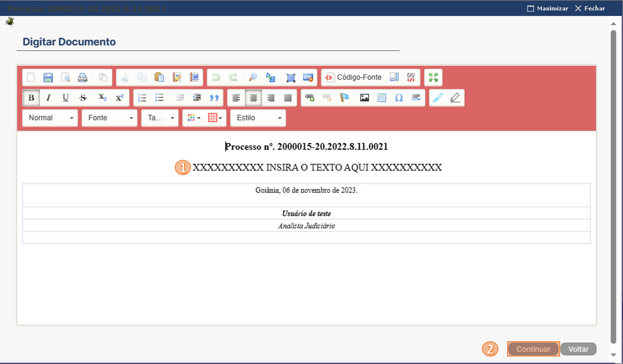Insert a numbered list

point(142,98)
